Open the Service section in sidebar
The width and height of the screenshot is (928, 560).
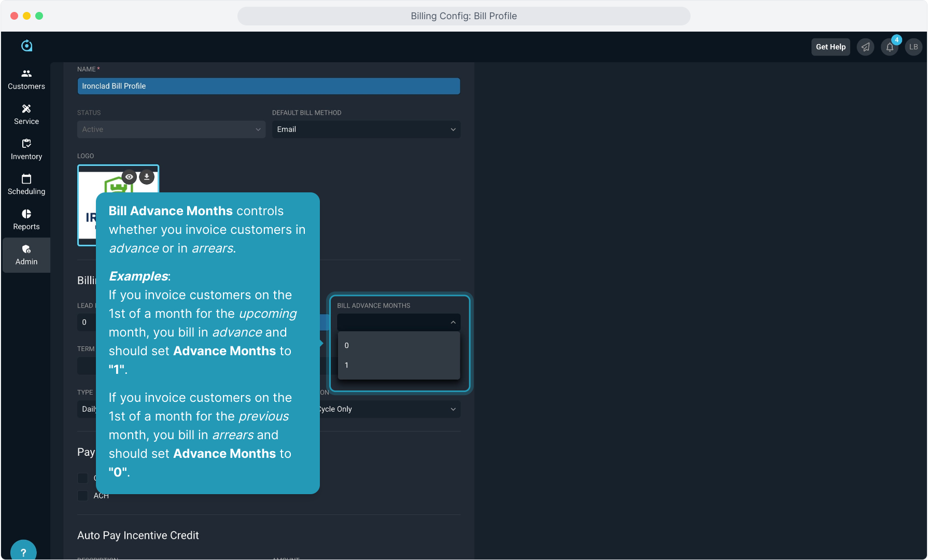coord(26,115)
